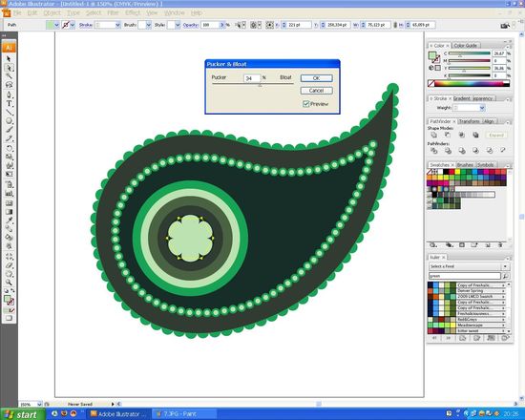Image resolution: width=525 pixels, height=420 pixels.
Task: Click the delete swatch trash icon
Action: tap(500, 245)
